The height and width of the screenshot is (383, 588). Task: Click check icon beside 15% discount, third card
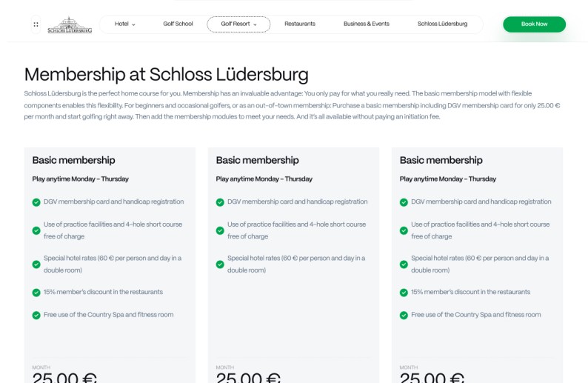click(404, 293)
